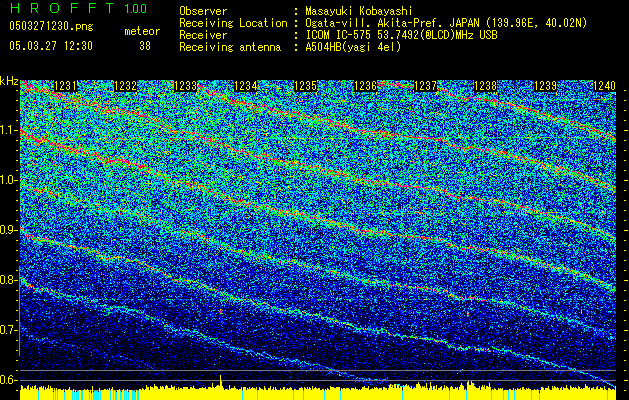
Task: Click the HROFFT 1.0.0 program title
Action: [78, 8]
